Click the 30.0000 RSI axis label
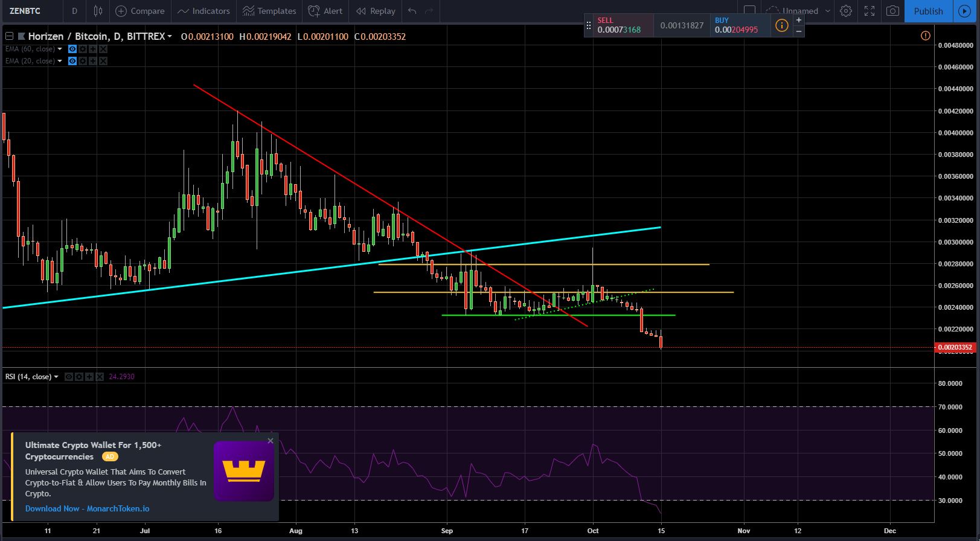980x541 pixels. coord(950,501)
